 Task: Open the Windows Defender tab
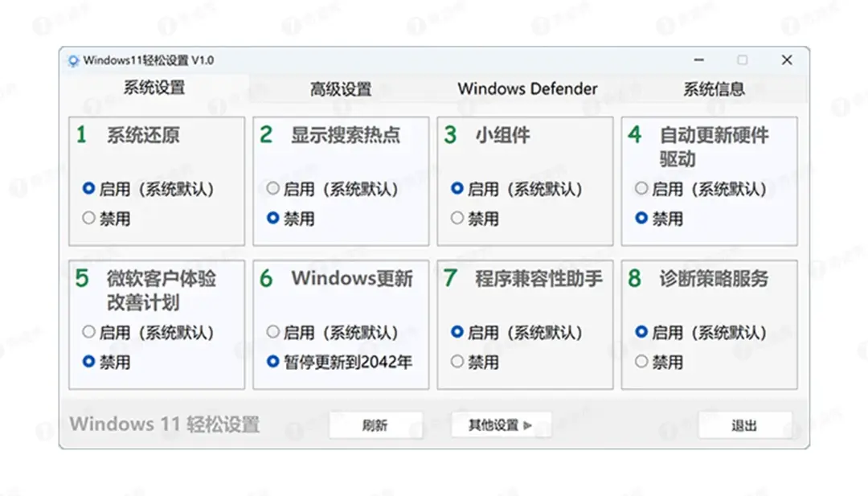pyautogui.click(x=527, y=89)
